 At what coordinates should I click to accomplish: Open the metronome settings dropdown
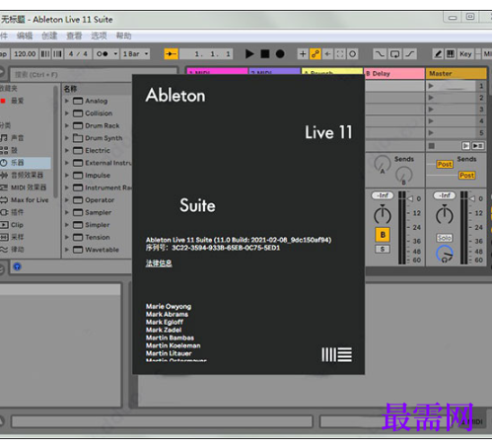[115, 54]
